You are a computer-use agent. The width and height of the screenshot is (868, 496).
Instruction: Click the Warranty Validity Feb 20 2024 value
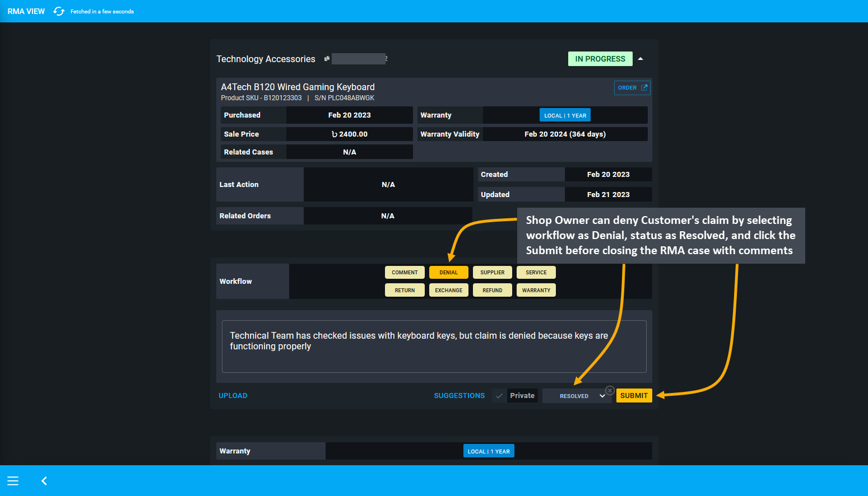click(x=565, y=134)
